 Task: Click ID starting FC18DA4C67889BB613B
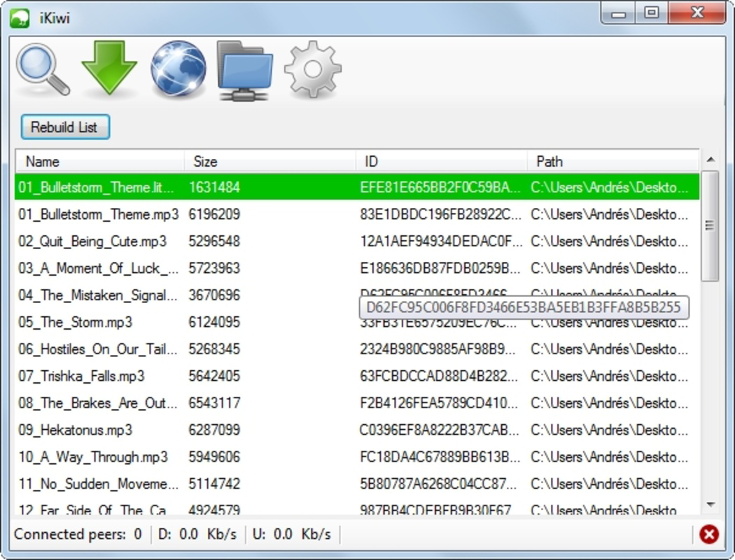pyautogui.click(x=440, y=457)
